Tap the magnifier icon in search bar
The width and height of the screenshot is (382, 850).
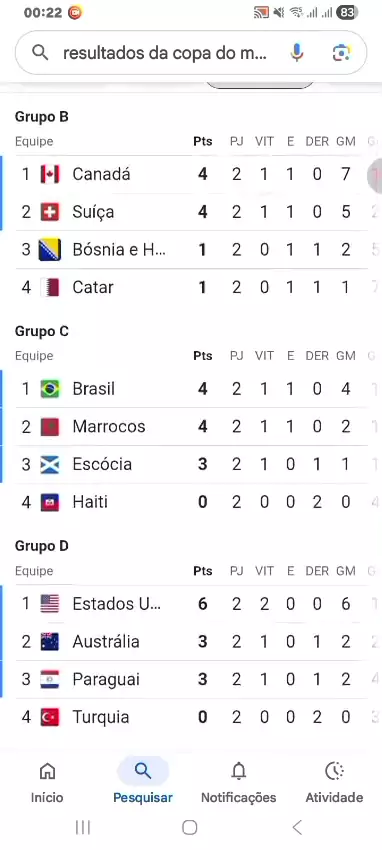click(40, 53)
